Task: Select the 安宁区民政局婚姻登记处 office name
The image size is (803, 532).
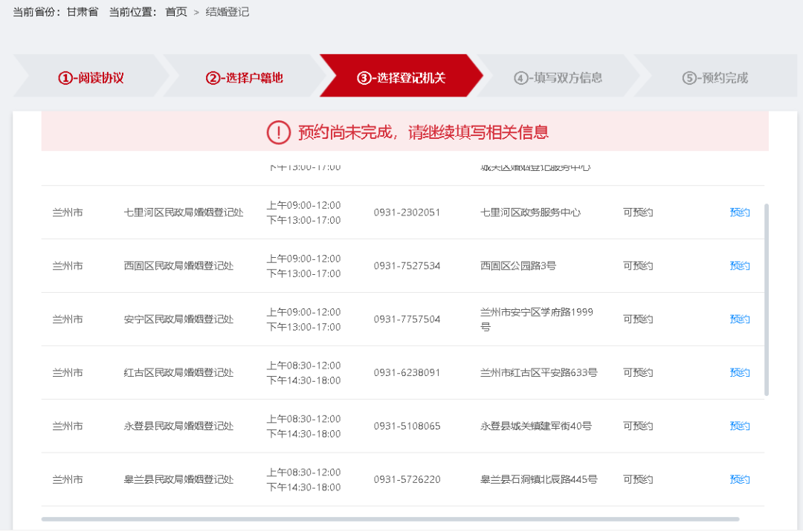Action: 178,319
